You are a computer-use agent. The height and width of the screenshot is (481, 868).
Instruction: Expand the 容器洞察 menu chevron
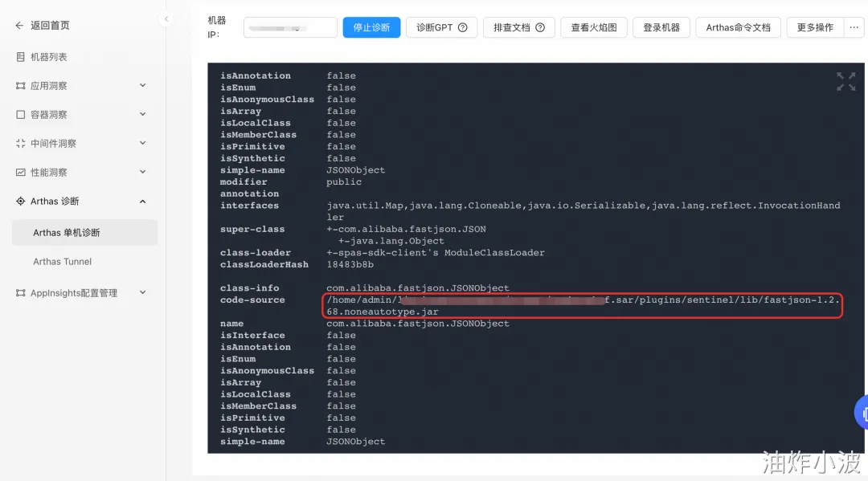tap(143, 115)
